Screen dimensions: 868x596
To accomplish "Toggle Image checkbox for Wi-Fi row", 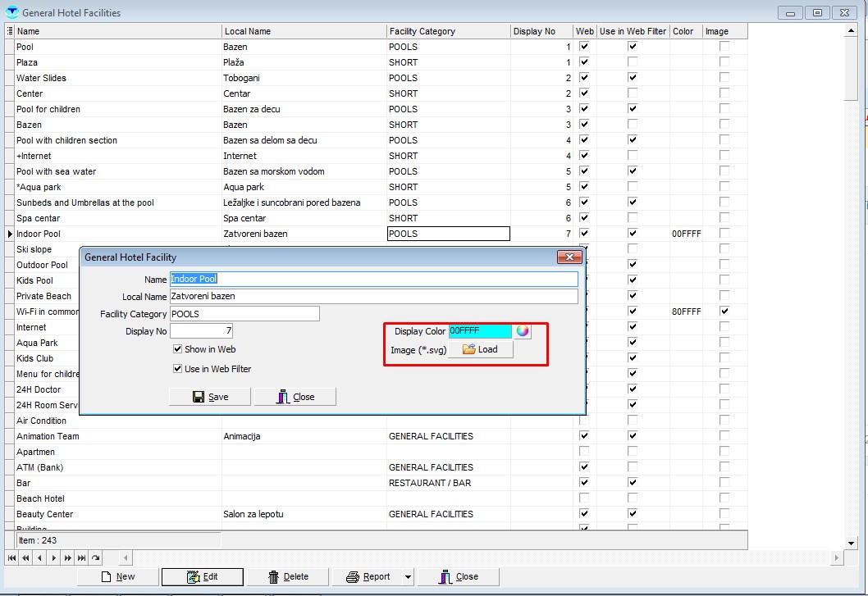I will coord(724,312).
